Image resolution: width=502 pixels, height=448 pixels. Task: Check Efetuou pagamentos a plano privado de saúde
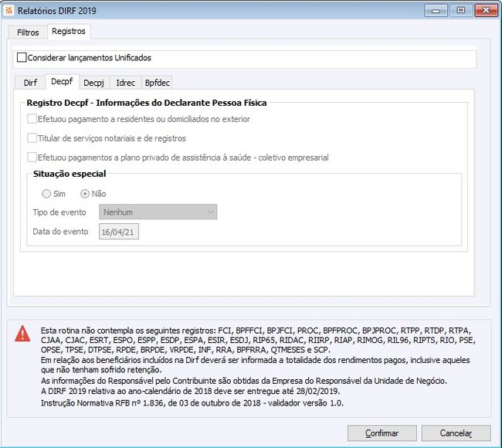coord(32,158)
